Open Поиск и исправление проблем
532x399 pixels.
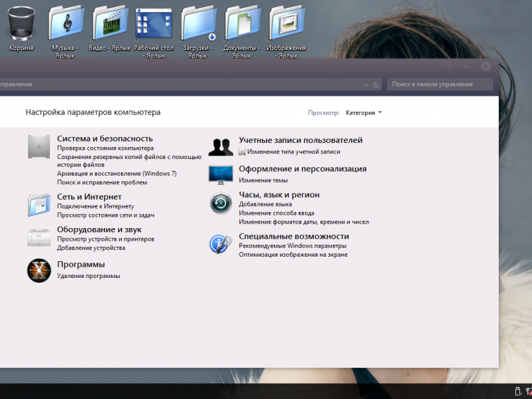click(x=102, y=182)
